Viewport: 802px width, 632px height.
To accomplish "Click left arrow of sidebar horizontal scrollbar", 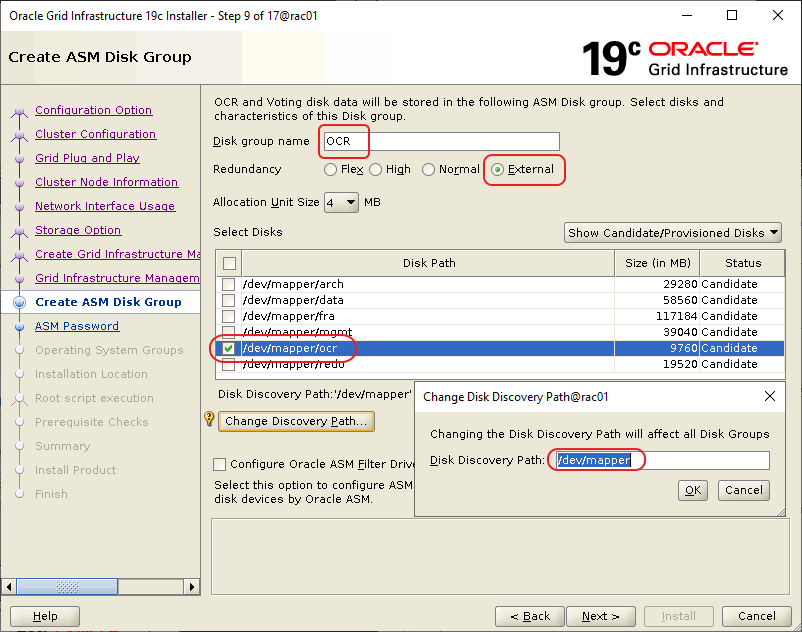I will pos(9,586).
